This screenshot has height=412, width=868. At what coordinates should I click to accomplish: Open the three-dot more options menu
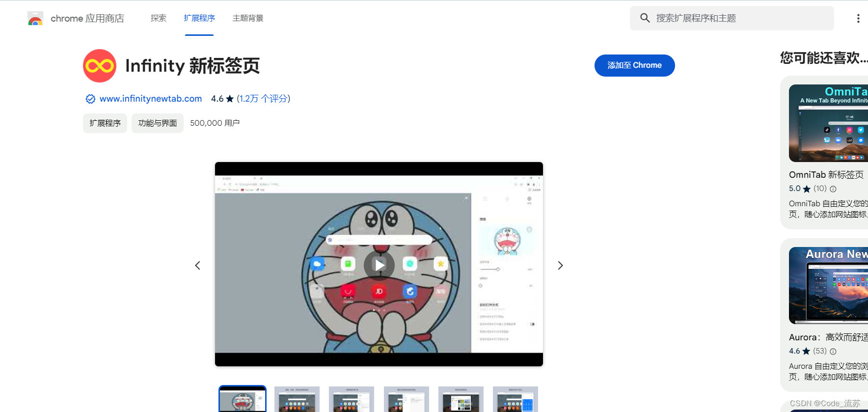click(x=858, y=18)
